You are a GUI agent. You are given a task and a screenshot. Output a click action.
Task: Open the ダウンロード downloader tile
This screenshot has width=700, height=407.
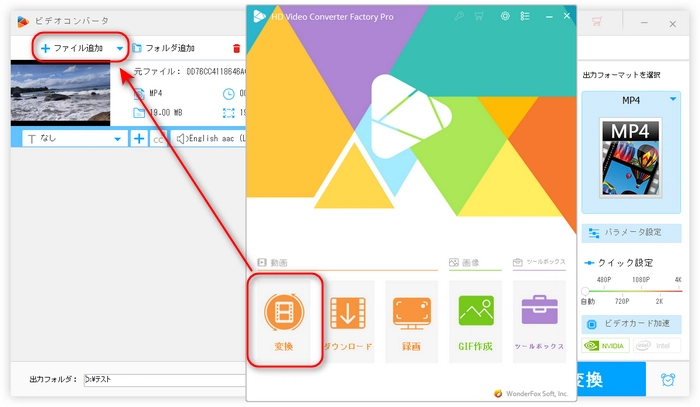click(x=347, y=320)
